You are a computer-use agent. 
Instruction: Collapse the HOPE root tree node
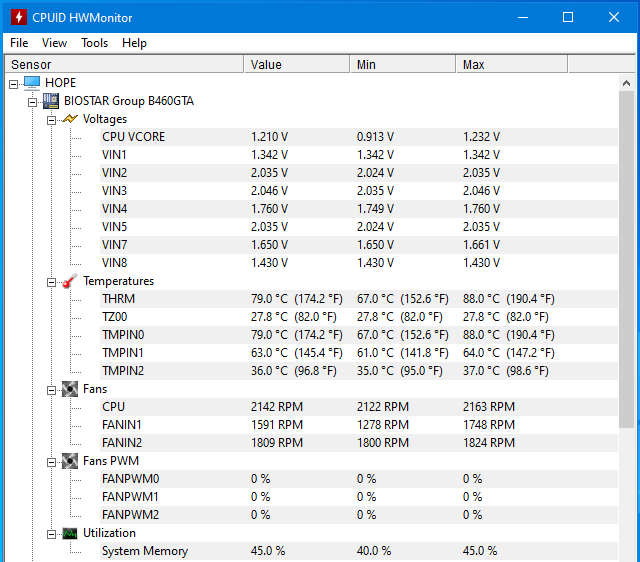pos(13,84)
